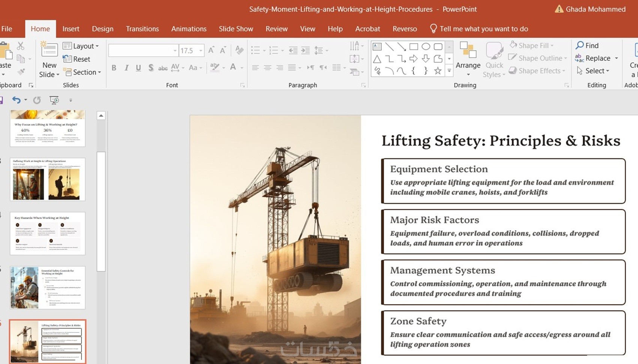Pick the Isosceles Triangle shape
The image size is (638, 364).
(377, 59)
